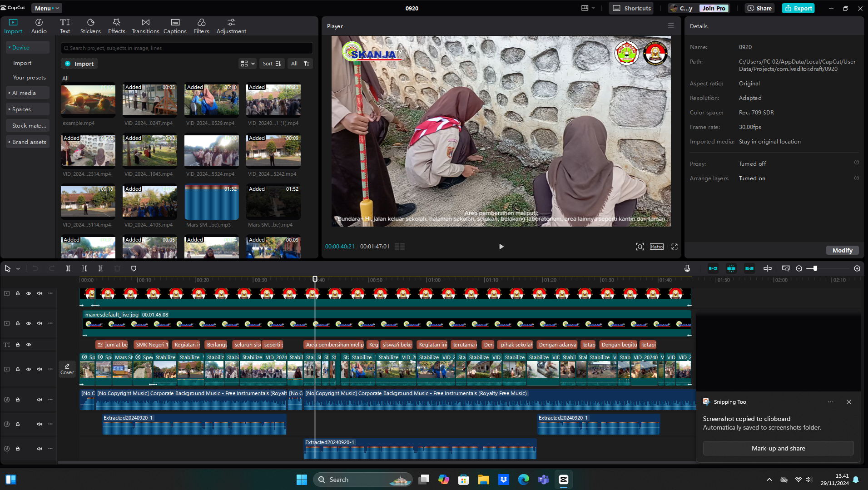Open the Transitions panel
The height and width of the screenshot is (490, 868).
click(145, 26)
